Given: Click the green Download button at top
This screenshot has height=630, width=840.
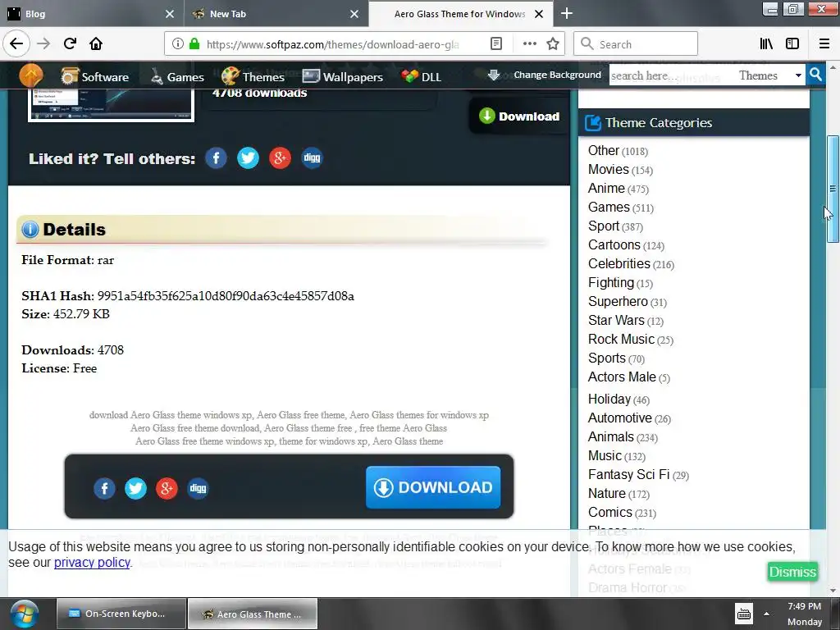Looking at the screenshot, I should pos(519,116).
